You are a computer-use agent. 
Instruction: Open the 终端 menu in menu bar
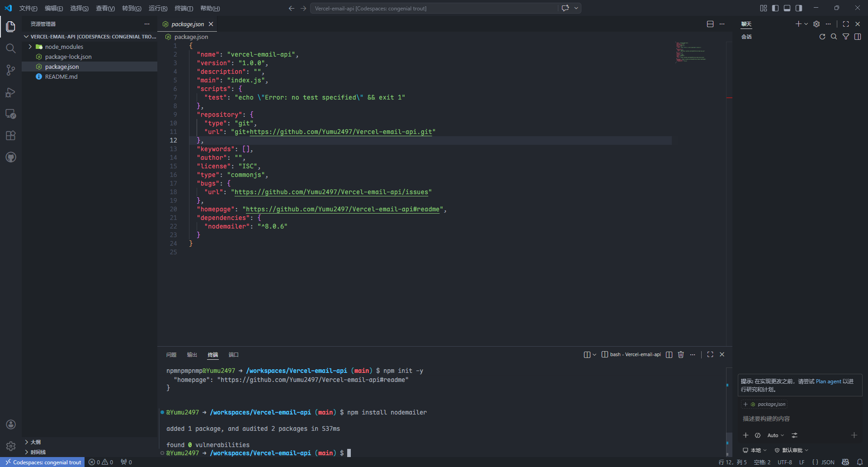pyautogui.click(x=184, y=8)
